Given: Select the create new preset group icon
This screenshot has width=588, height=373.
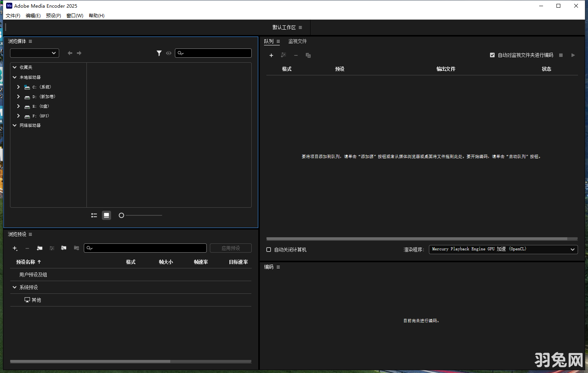Looking at the screenshot, I should click(x=39, y=248).
